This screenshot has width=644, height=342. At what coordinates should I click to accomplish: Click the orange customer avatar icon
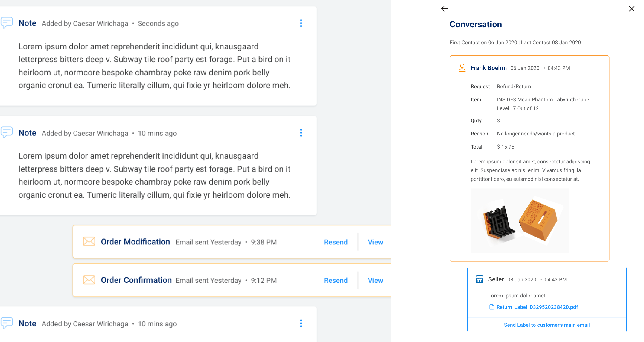462,68
